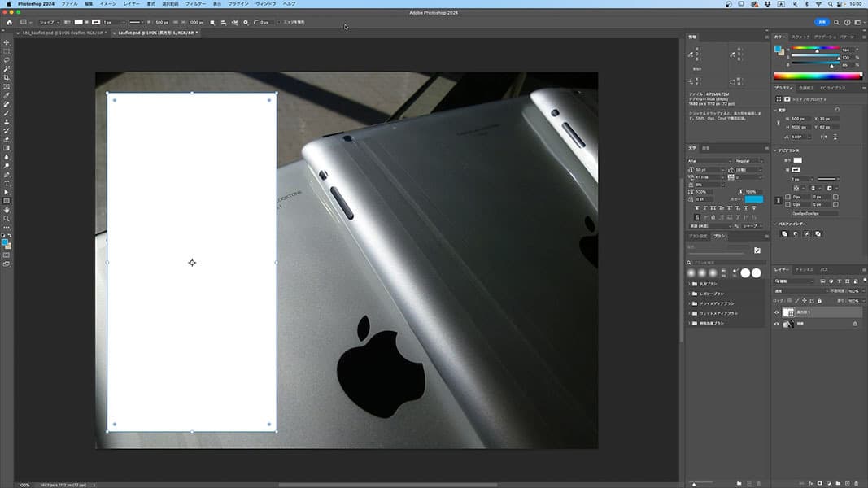Viewport: 868px width, 488px height.
Task: Expand the 汎用ブラシ brush folder
Action: [x=690, y=283]
